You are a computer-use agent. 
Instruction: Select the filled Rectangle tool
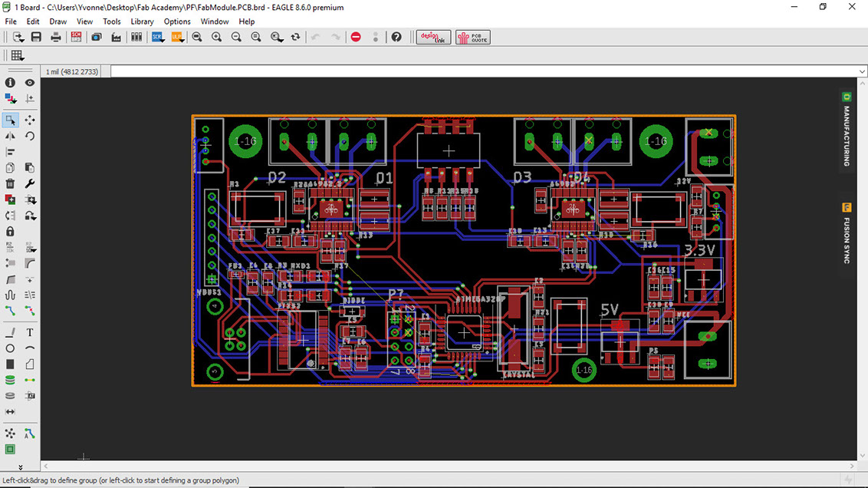pyautogui.click(x=10, y=364)
